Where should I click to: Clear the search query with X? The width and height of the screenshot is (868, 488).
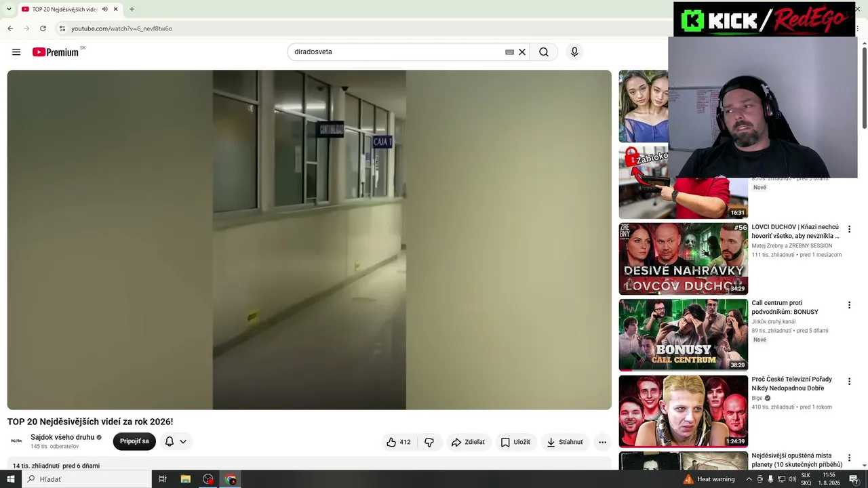pos(522,52)
